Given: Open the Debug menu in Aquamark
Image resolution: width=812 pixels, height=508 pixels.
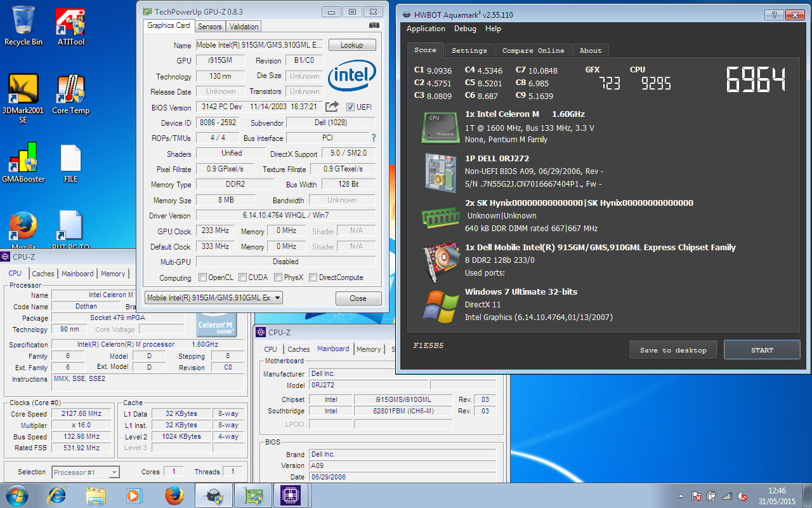Looking at the screenshot, I should (x=465, y=29).
